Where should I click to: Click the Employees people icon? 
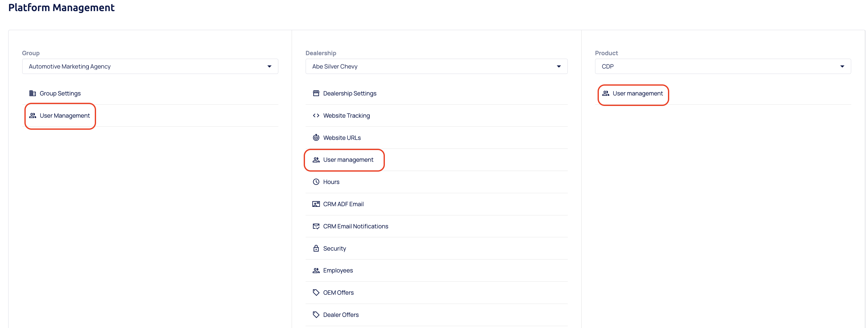pyautogui.click(x=316, y=270)
